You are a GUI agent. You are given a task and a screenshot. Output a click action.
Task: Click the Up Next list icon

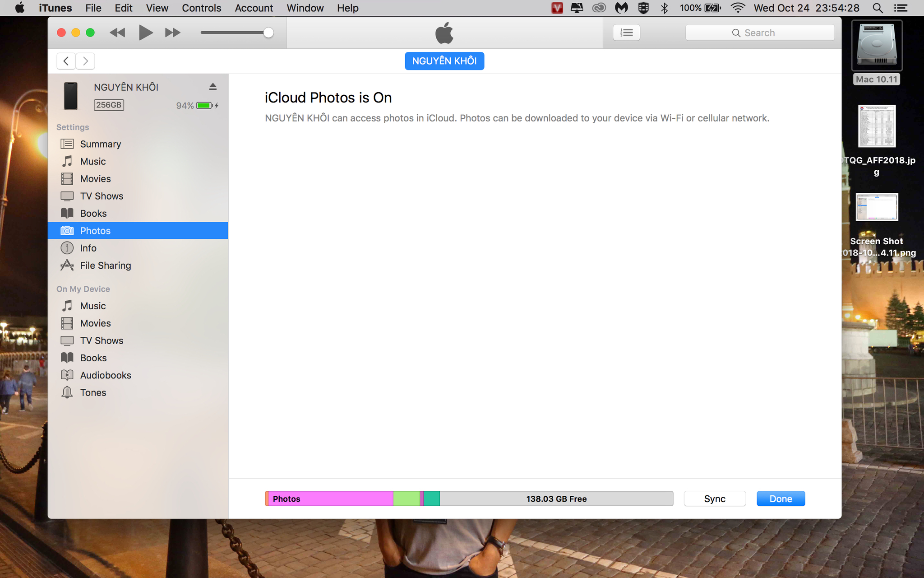(x=626, y=33)
